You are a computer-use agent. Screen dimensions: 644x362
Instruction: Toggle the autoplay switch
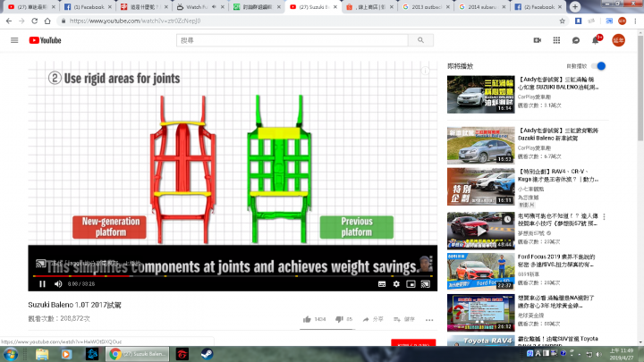coord(598,66)
